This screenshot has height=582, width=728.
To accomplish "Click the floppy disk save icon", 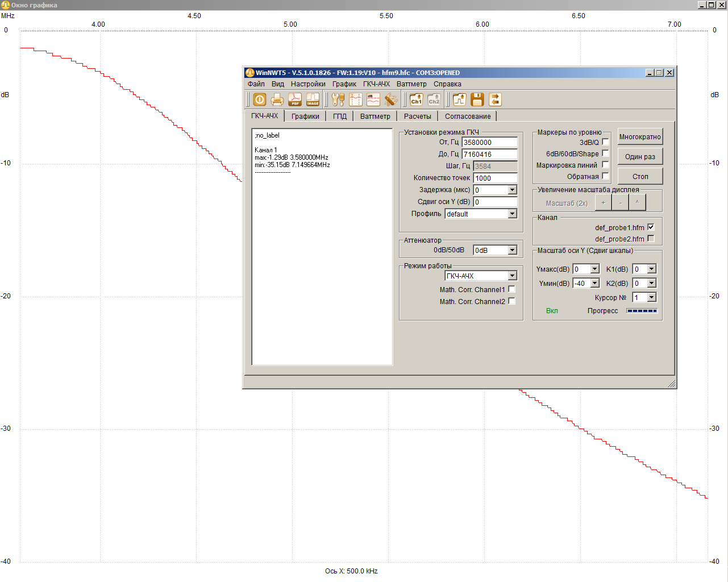I will (477, 99).
